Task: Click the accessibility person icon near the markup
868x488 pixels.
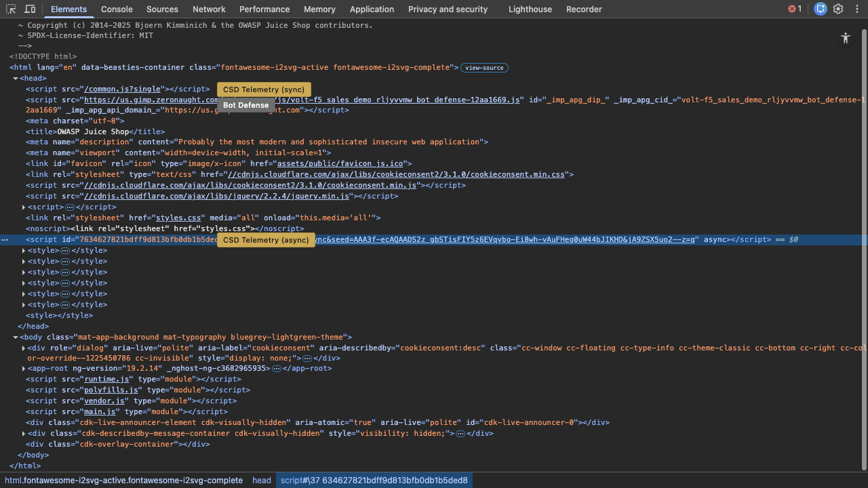Action: tap(846, 39)
